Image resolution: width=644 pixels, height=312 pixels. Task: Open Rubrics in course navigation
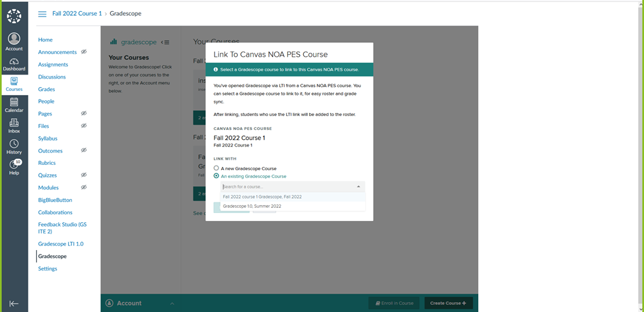(47, 163)
